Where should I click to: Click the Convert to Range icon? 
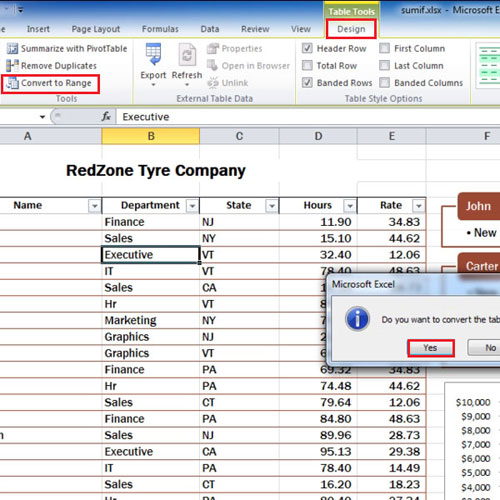12,83
